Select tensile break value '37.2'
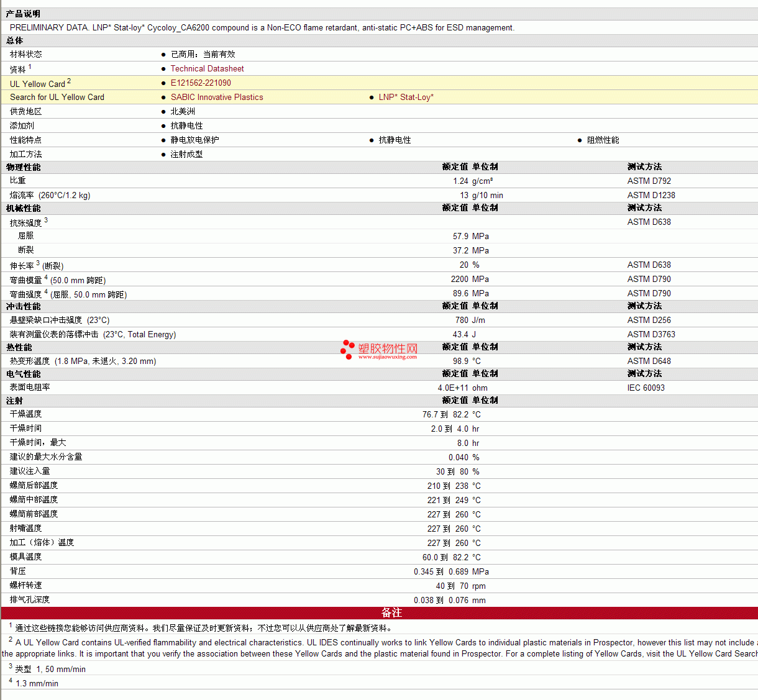The height and width of the screenshot is (700, 758). point(460,250)
